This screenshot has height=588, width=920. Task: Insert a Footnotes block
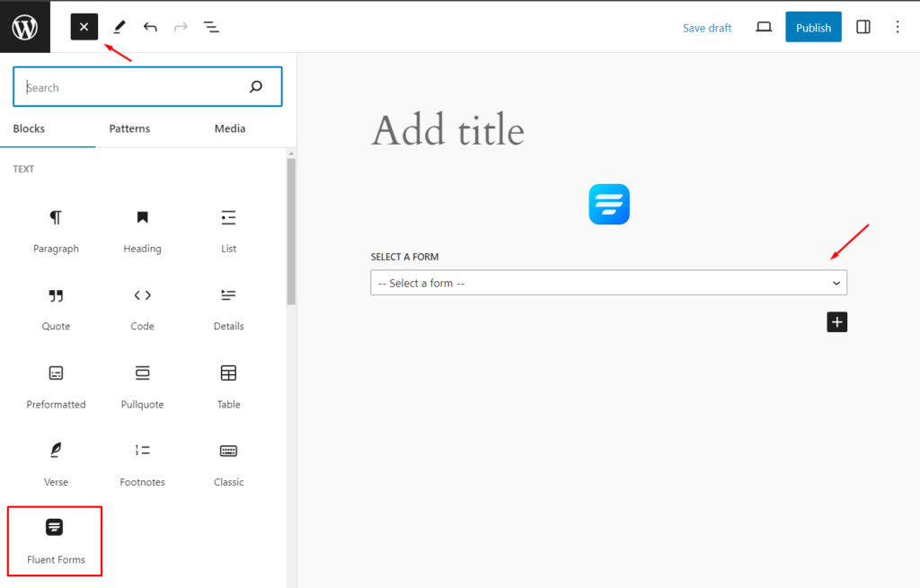142,466
